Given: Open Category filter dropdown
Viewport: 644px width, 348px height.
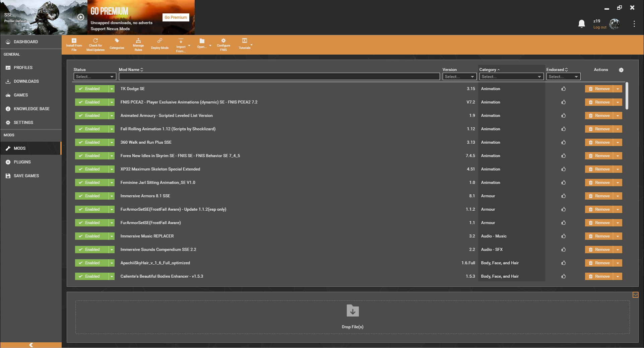Looking at the screenshot, I should (511, 77).
